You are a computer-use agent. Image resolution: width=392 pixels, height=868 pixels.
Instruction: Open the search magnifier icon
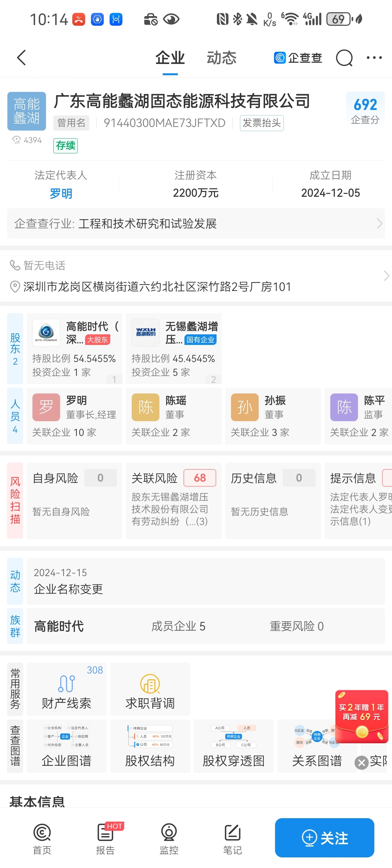344,58
